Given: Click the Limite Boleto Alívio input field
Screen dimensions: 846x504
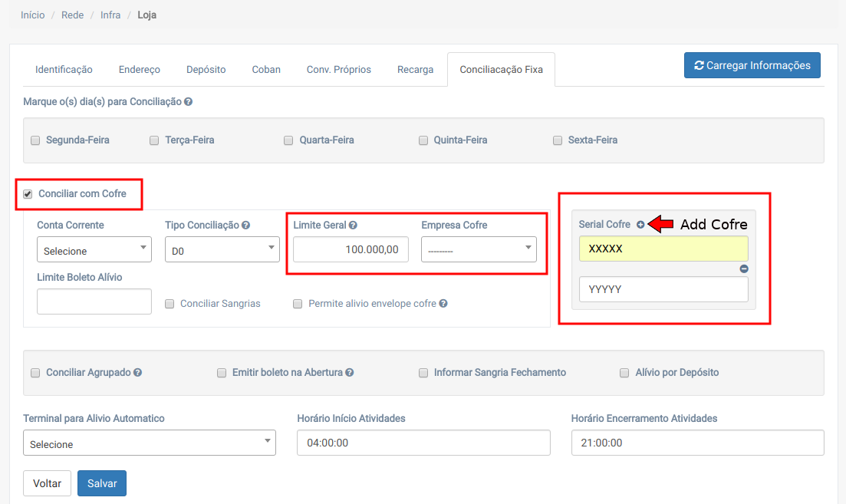Looking at the screenshot, I should point(94,301).
